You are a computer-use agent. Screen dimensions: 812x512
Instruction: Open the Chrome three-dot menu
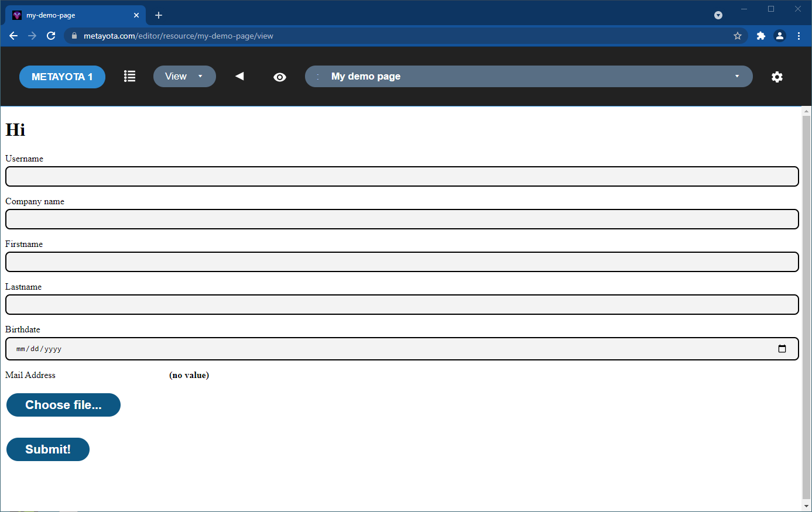(x=799, y=36)
